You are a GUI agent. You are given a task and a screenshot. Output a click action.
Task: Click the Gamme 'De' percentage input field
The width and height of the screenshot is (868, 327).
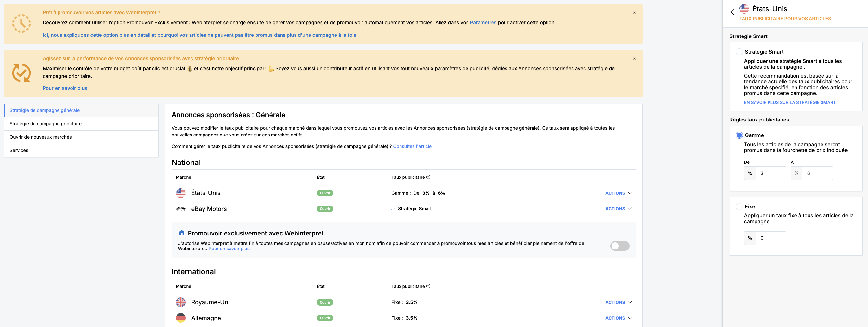770,174
